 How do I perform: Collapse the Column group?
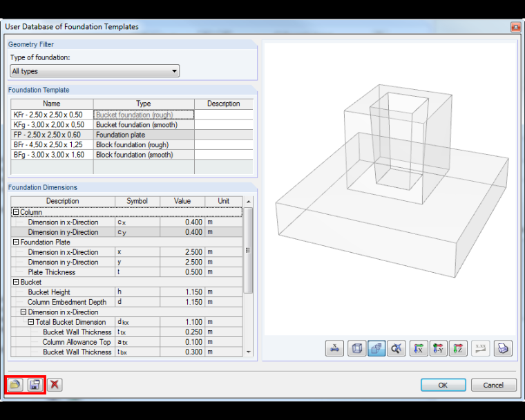15,212
